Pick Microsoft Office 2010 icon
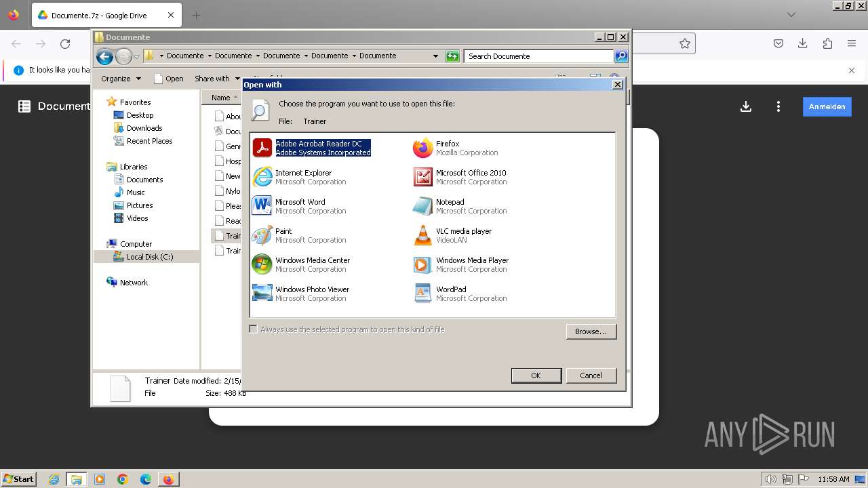This screenshot has width=868, height=488. [423, 177]
